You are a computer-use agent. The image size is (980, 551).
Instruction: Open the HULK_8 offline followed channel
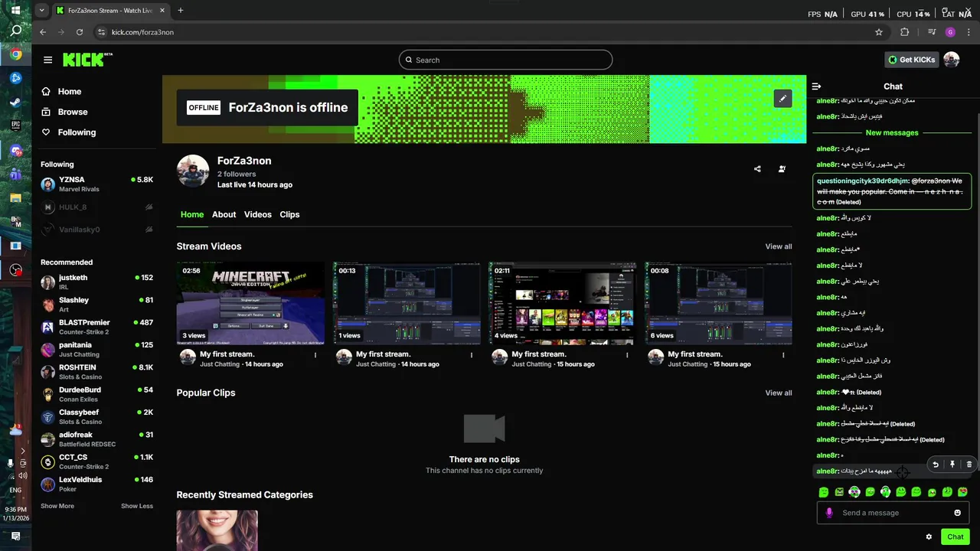97,207
